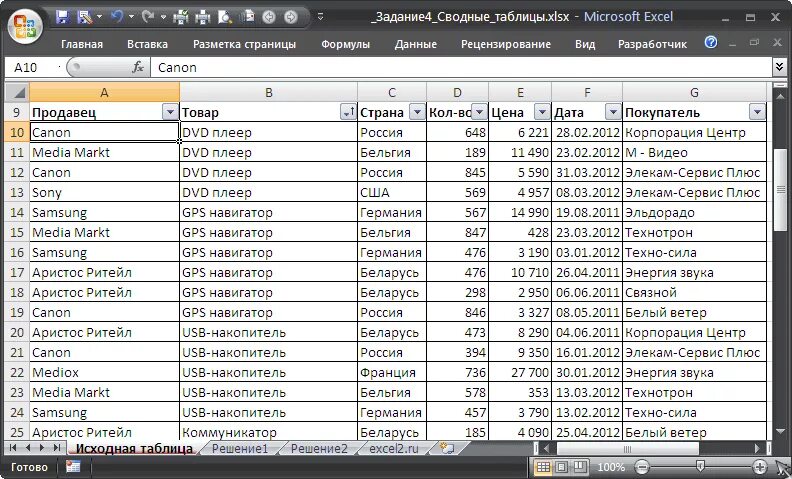Switch to Page Layout view icon
Screen dimensions: 792x479
tap(562, 467)
